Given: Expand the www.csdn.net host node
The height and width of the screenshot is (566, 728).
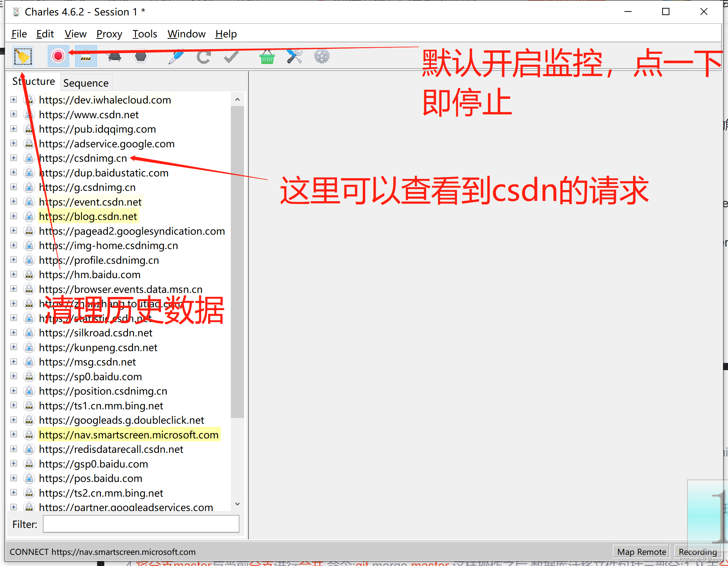Looking at the screenshot, I should click(14, 114).
